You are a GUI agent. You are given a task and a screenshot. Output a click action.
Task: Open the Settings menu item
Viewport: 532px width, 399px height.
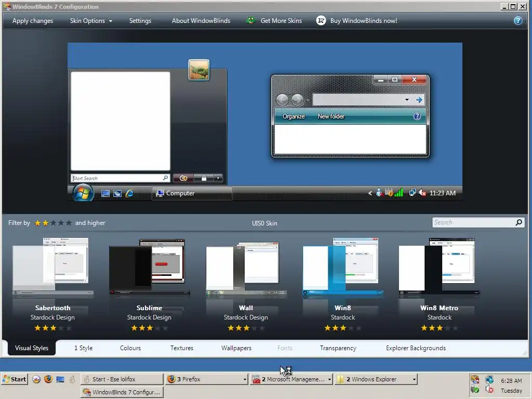140,21
